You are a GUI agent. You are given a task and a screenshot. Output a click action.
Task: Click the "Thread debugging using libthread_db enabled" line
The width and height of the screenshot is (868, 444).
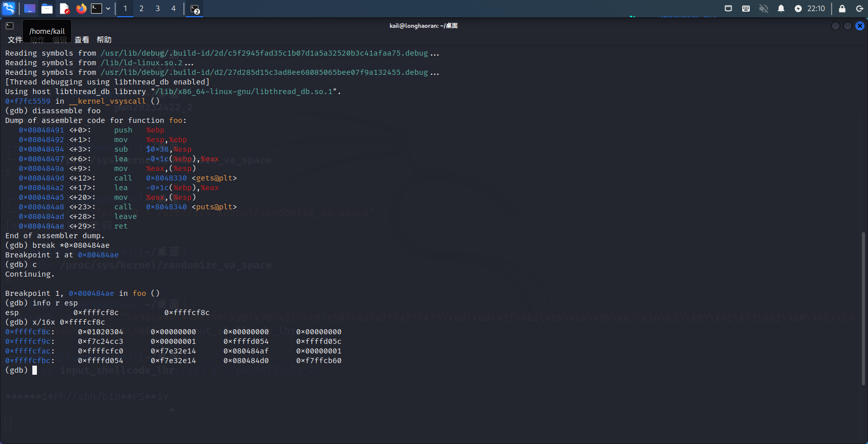pos(107,82)
